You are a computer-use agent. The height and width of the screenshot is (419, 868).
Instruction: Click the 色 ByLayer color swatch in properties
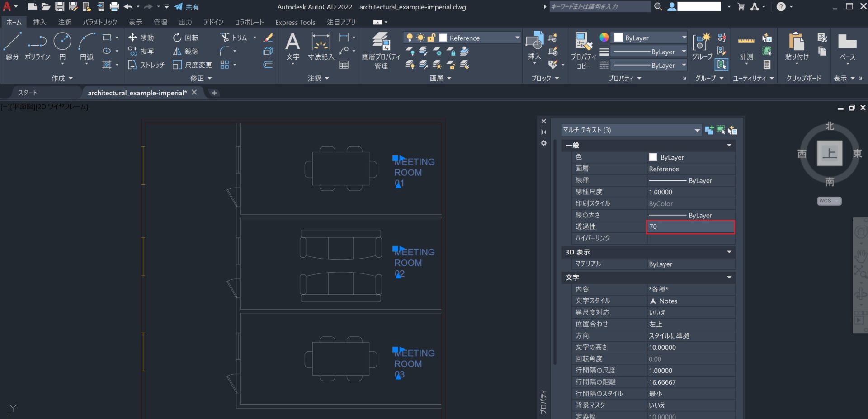653,157
